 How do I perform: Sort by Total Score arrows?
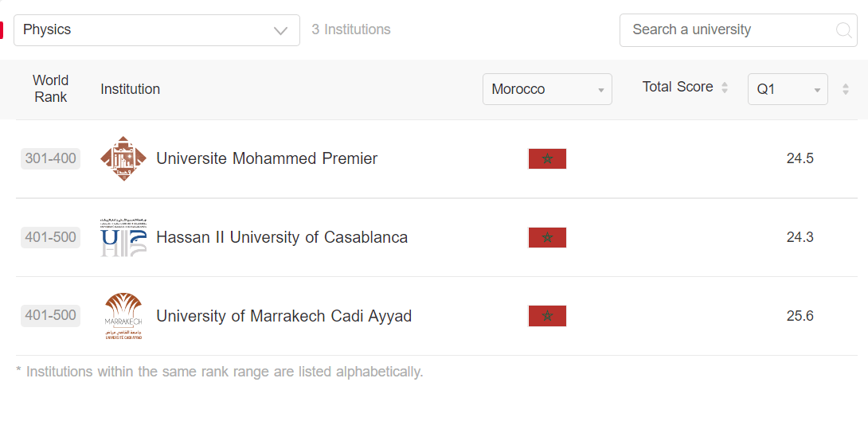pos(725,88)
